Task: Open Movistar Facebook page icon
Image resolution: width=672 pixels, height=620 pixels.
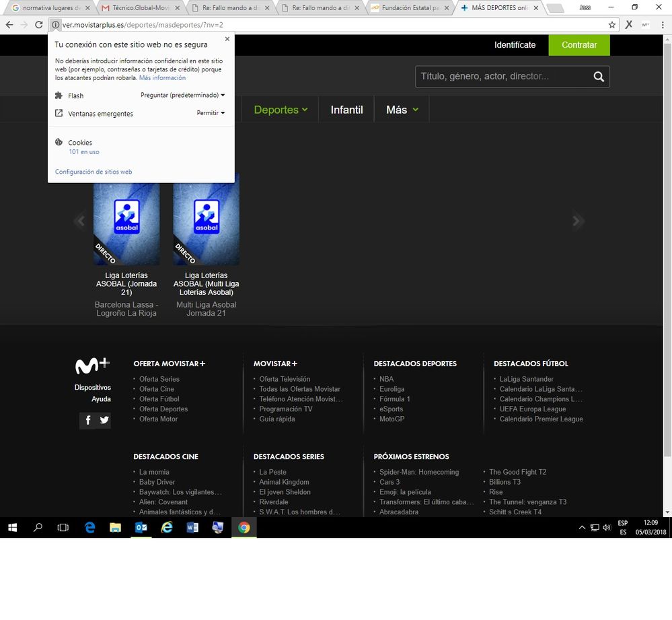Action: 87,420
